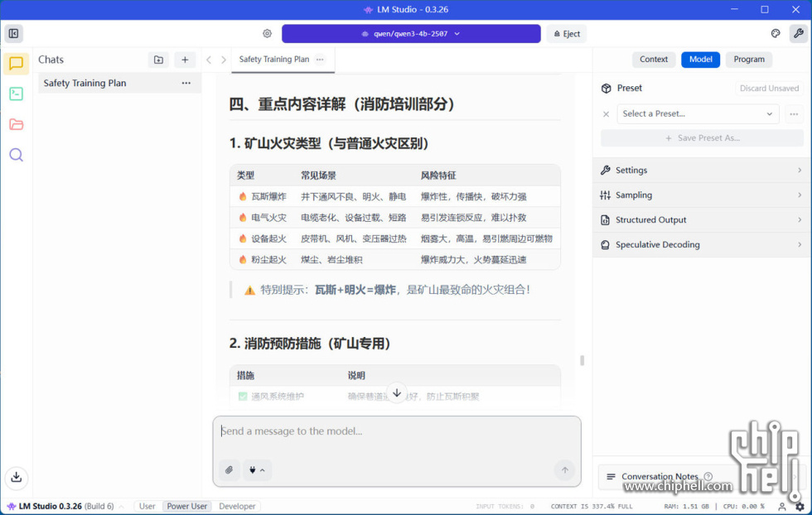Open the Downloads icon at sidebar bottom
Viewport: 812px width, 515px height.
pos(16,477)
